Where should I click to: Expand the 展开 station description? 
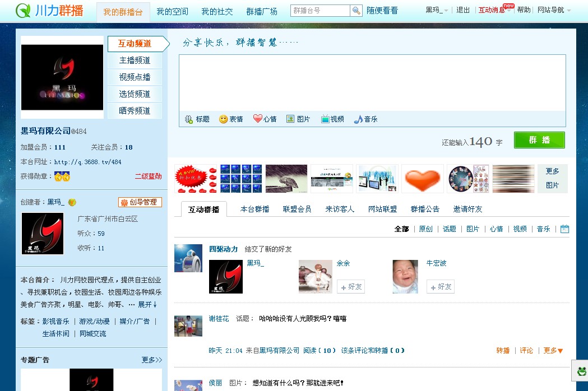pos(147,305)
